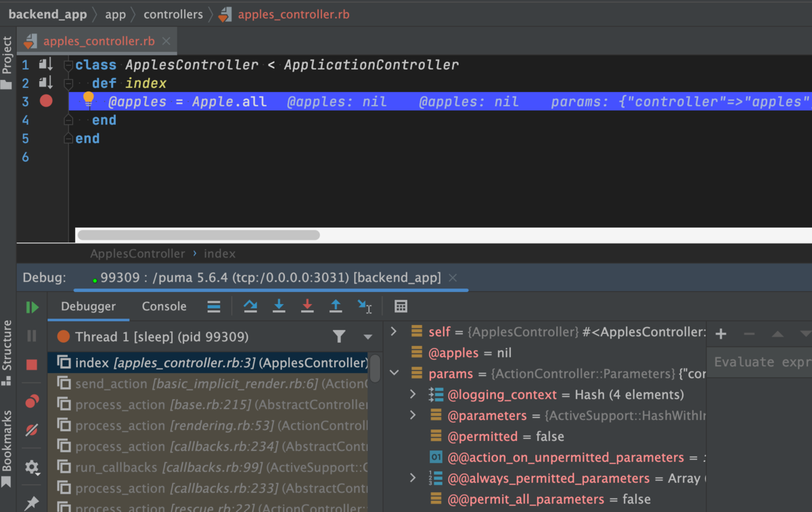This screenshot has height=512, width=812.
Task: Select index [apples_controller.rb:3] stack frame
Action: pyautogui.click(x=208, y=363)
